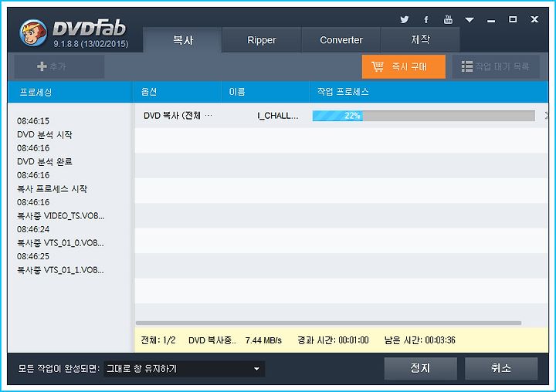Click the 08:46:25 timestamp

33,256
